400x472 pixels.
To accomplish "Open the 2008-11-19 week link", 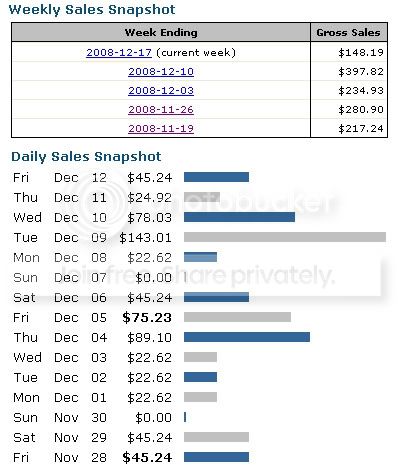I will coord(161,129).
